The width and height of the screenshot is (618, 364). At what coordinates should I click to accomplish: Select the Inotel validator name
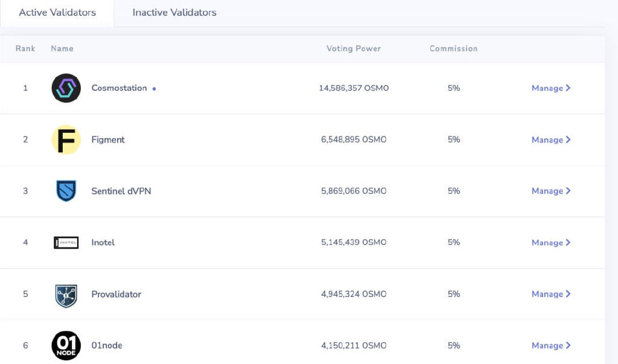coord(103,243)
